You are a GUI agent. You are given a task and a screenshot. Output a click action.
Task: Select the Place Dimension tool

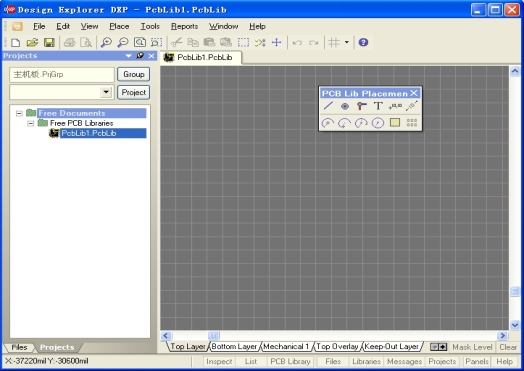412,106
